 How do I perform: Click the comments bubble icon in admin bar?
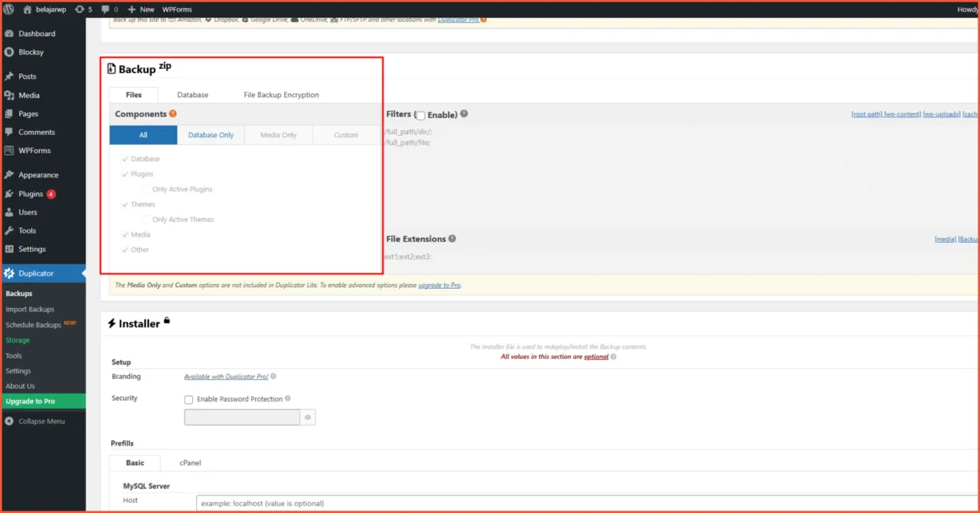[103, 9]
